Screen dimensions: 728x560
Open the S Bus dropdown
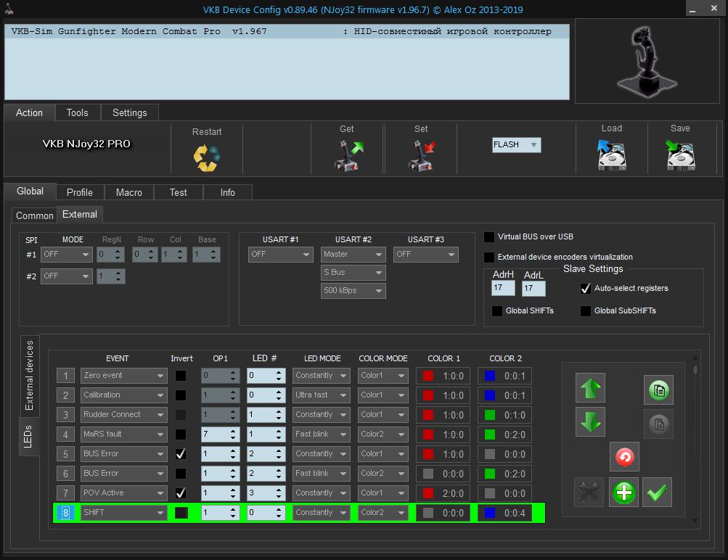353,272
